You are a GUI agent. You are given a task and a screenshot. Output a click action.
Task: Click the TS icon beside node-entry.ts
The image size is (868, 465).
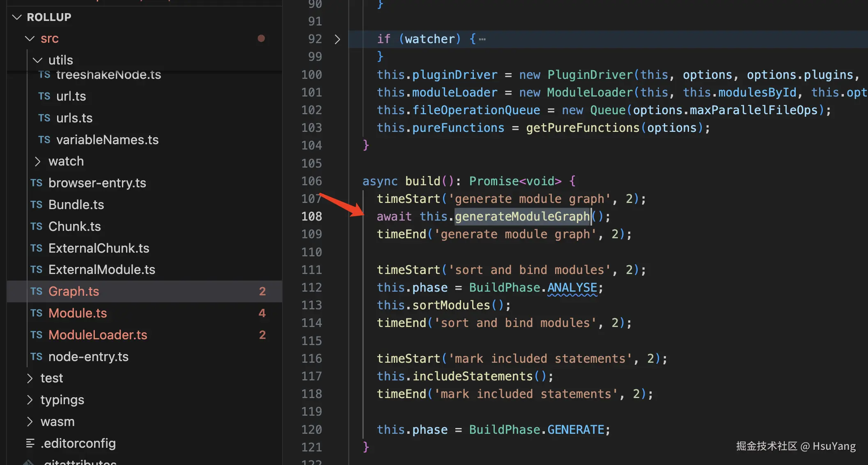(x=36, y=357)
